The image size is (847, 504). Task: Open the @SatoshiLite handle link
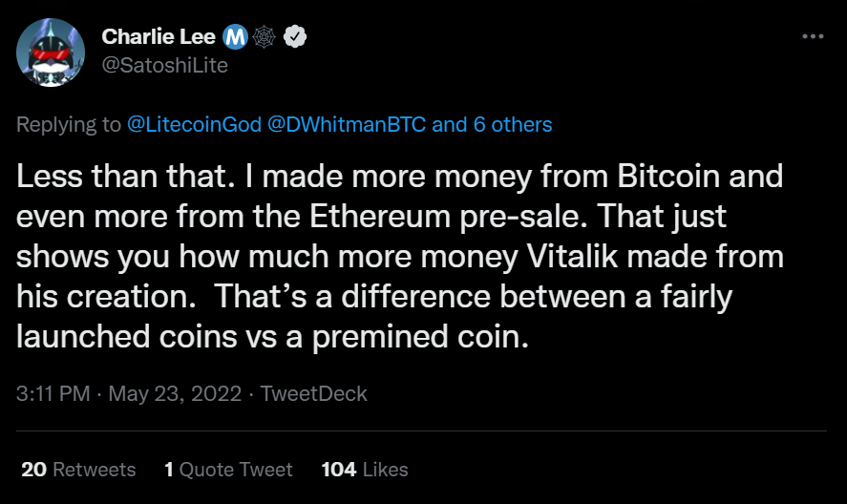click(x=164, y=66)
